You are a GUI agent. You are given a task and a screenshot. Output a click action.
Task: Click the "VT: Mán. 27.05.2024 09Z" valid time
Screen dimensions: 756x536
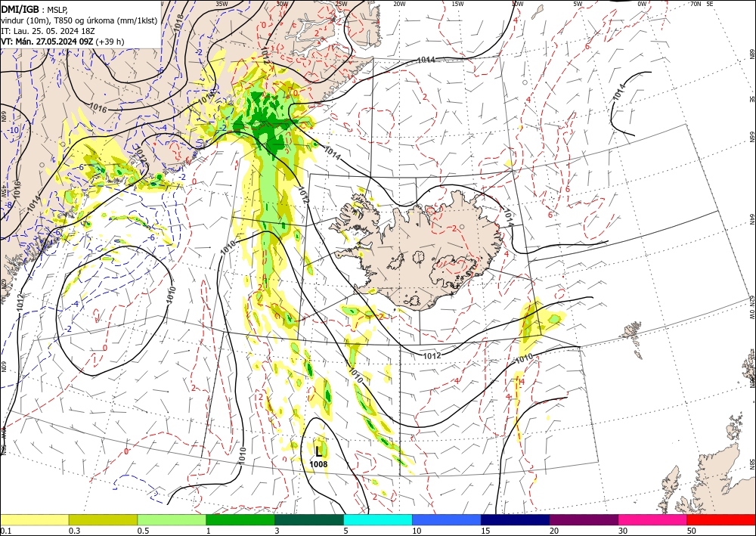click(47, 42)
